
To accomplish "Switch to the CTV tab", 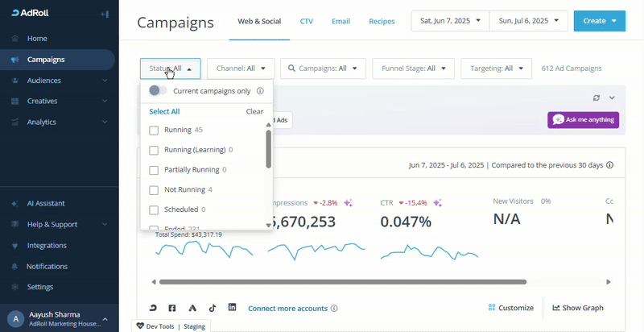I will (306, 22).
